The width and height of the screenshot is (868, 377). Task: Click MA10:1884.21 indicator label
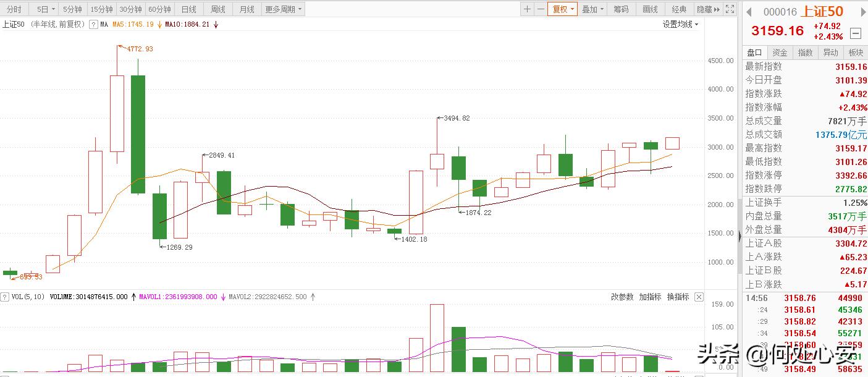(187, 25)
